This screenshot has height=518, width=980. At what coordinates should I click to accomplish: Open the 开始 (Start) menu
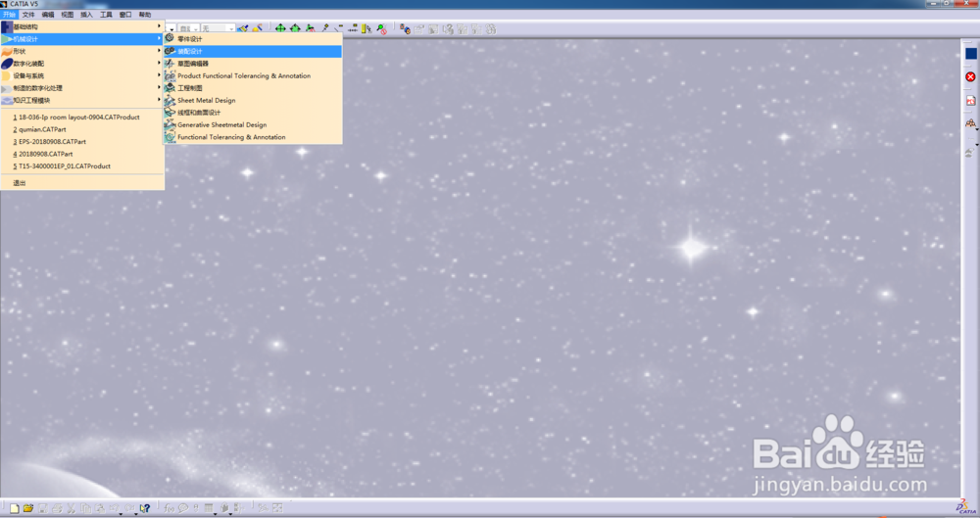pyautogui.click(x=9, y=15)
